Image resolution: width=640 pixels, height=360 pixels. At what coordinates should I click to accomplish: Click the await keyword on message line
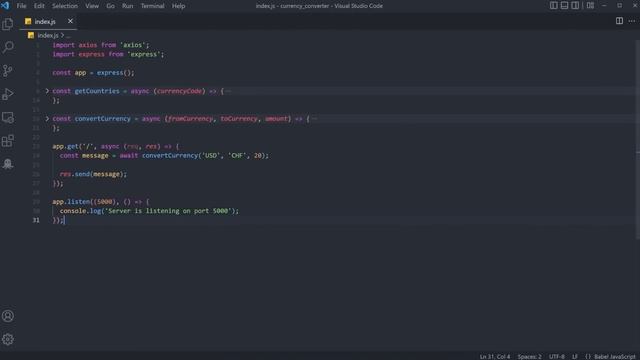point(129,156)
